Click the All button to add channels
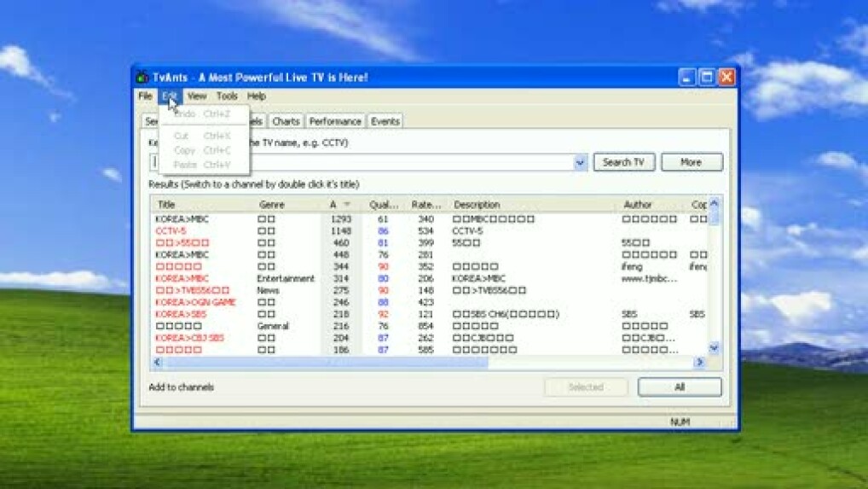 point(680,387)
